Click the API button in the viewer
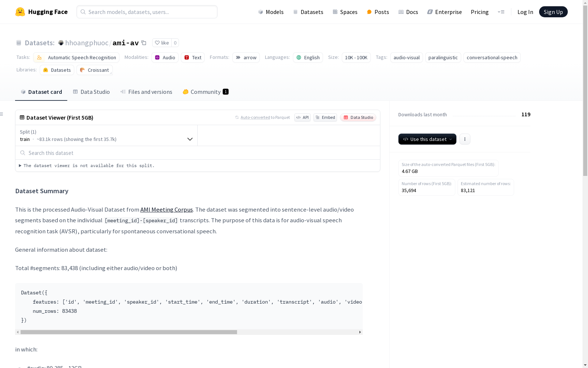The width and height of the screenshot is (588, 368). tap(302, 117)
